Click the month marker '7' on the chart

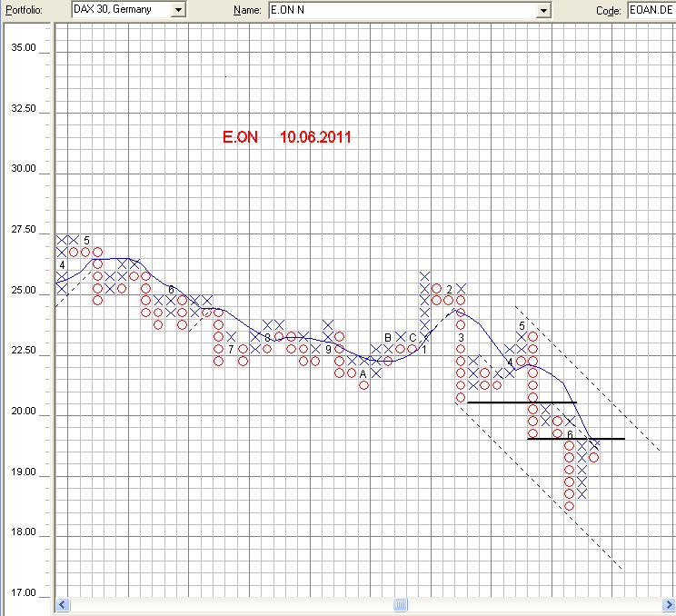click(231, 349)
